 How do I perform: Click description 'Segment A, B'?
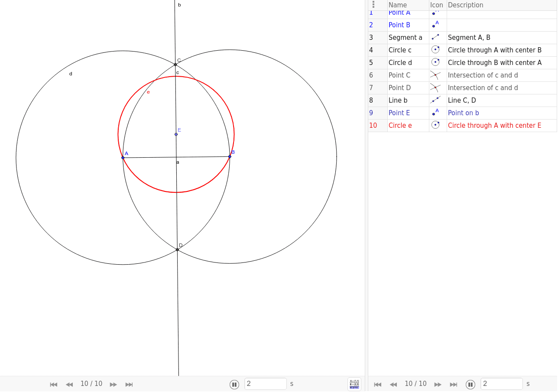click(x=469, y=38)
